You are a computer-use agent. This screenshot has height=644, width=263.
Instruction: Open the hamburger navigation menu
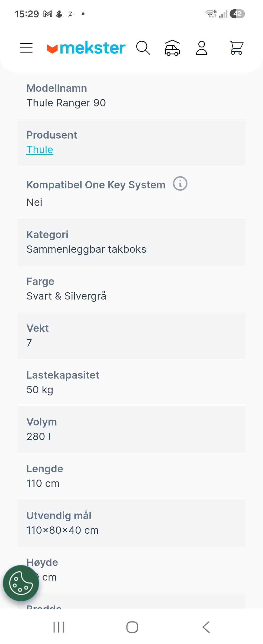click(x=26, y=48)
